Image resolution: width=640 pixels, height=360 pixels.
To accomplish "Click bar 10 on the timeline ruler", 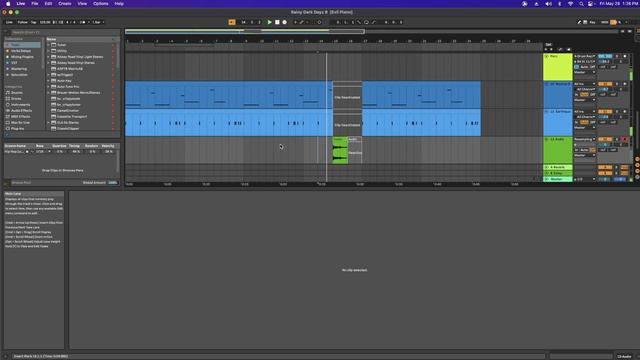I will [262, 41].
